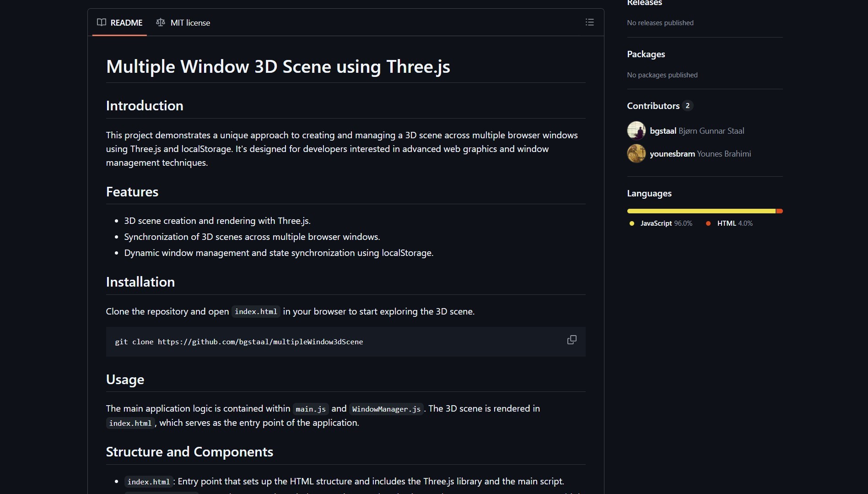Open bgstaal's avatar image

[x=636, y=130]
